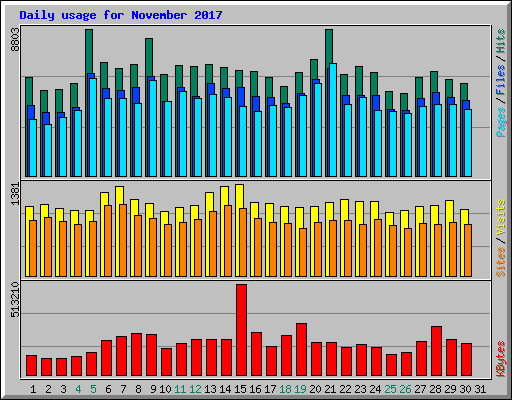
Task: Select the 513210 KBytes axis value
Action: [x=15, y=300]
